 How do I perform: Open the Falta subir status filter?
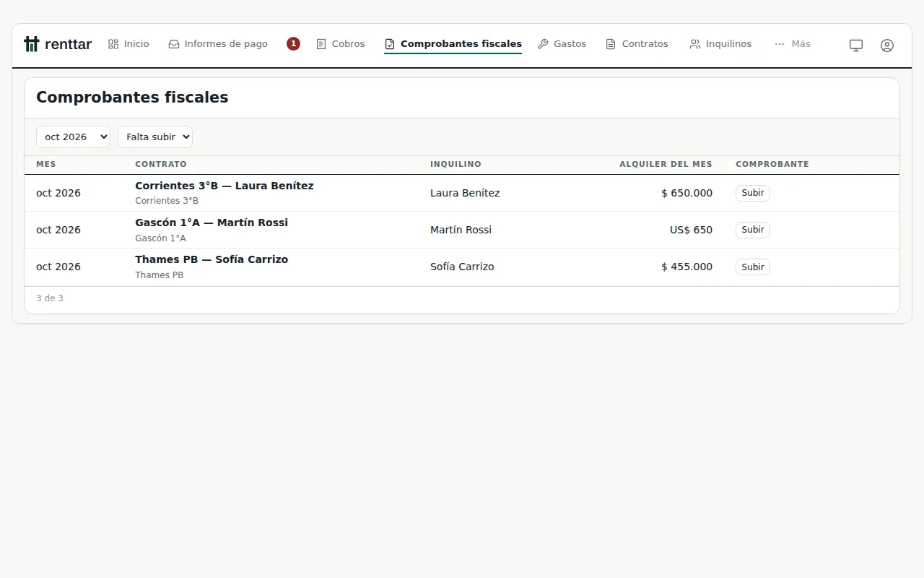[x=155, y=137]
